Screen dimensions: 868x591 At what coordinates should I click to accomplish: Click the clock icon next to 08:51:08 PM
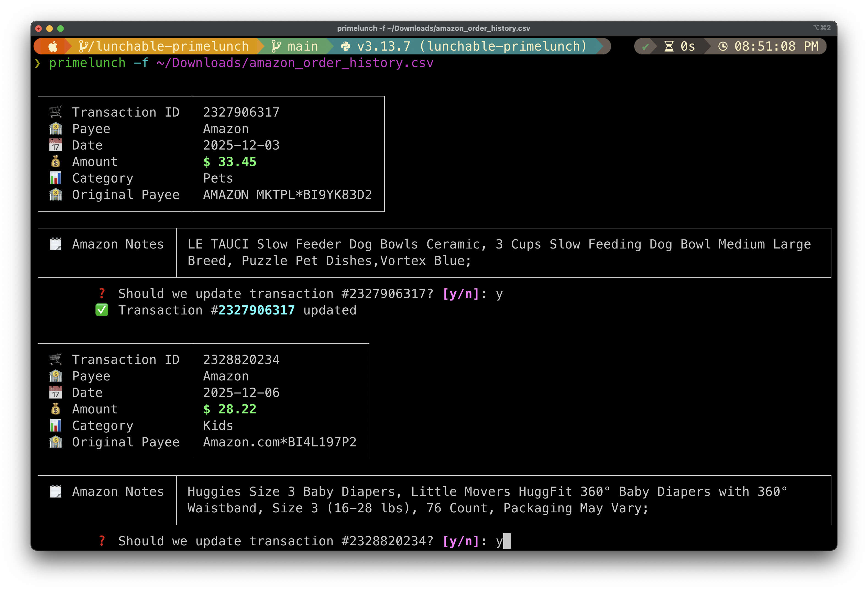point(723,46)
